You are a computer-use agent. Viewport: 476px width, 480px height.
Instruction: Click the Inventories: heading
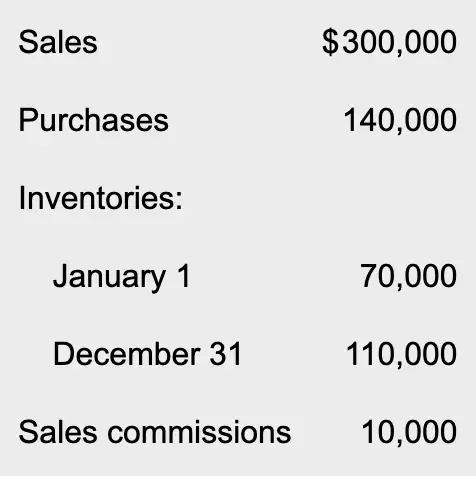click(101, 198)
